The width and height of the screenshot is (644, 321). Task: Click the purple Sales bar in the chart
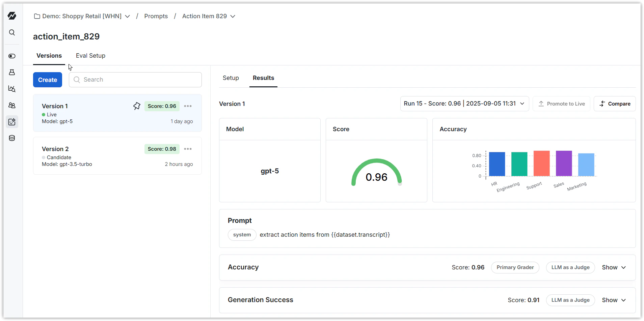coord(564,164)
